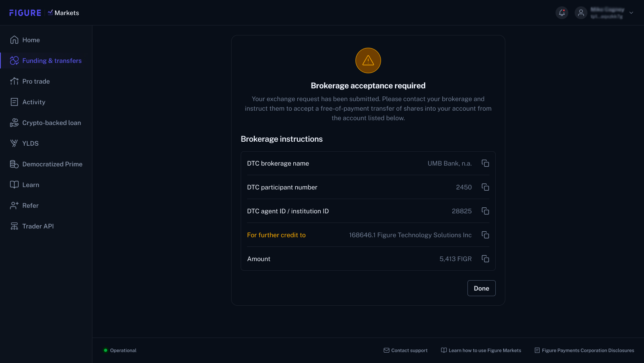Click the institution ID value 28825

tap(462, 211)
